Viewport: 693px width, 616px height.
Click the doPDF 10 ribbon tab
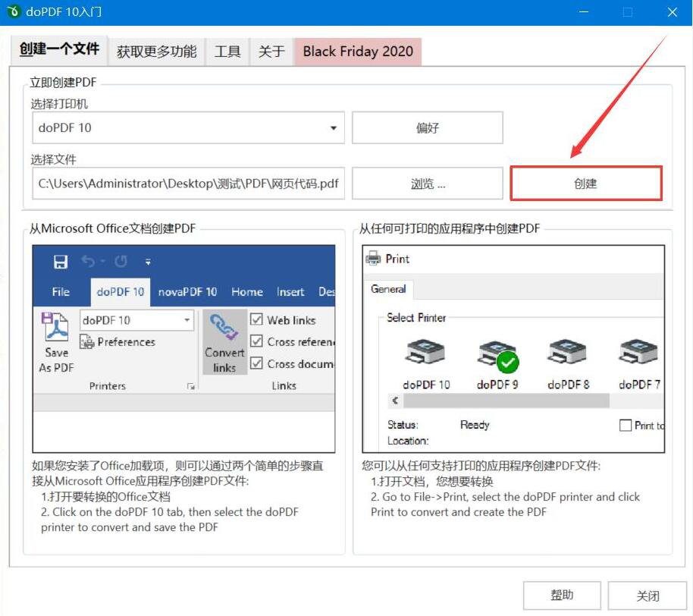point(121,292)
